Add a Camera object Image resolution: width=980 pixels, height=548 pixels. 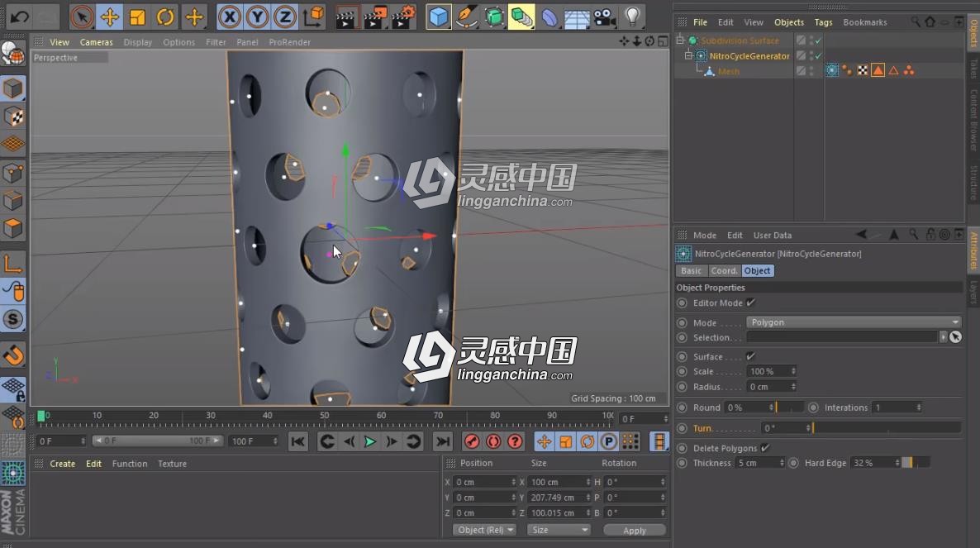[x=604, y=17]
